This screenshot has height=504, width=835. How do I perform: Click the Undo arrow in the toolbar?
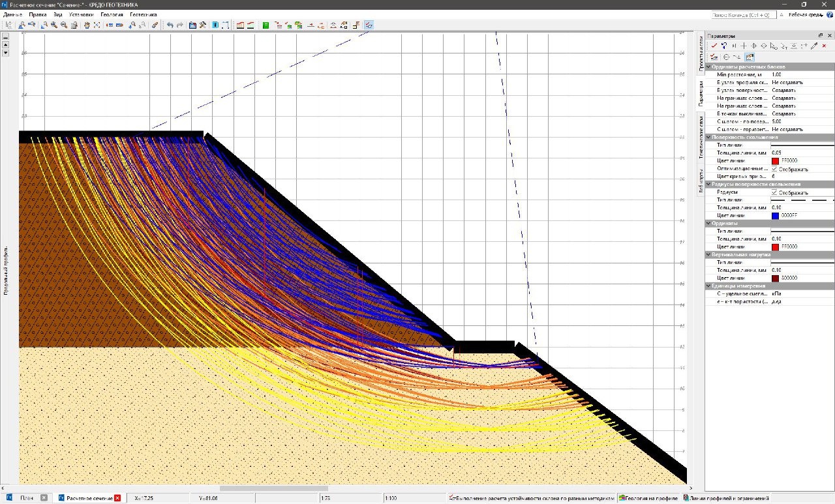point(170,25)
